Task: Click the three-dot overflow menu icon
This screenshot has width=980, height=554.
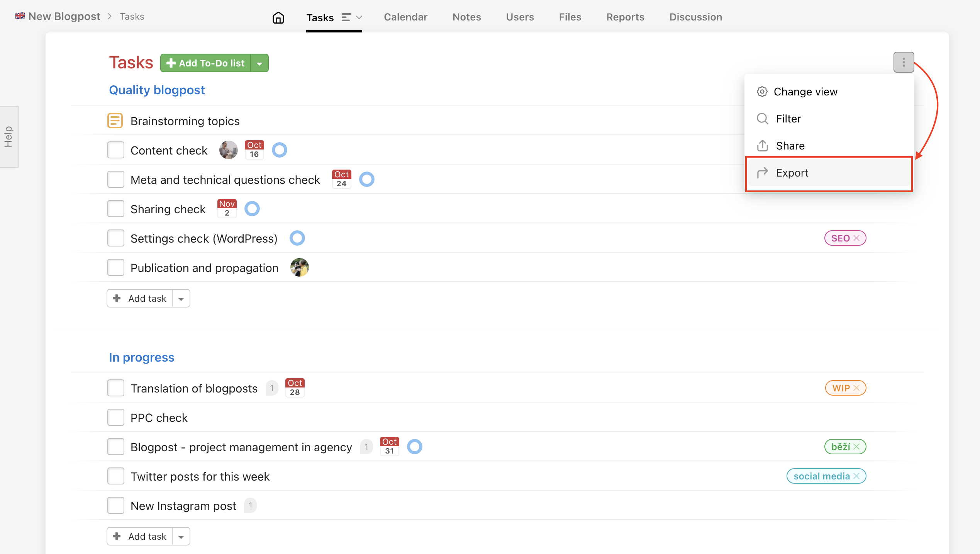Action: [904, 62]
